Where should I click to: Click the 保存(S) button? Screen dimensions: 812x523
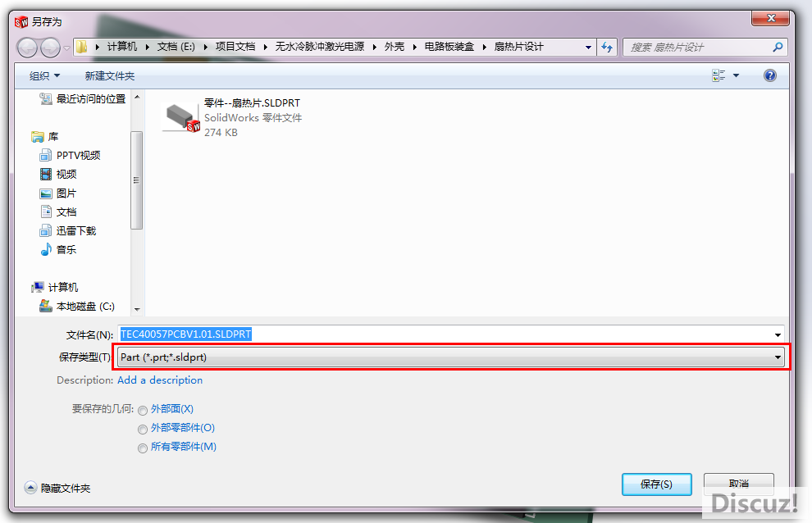pos(657,484)
